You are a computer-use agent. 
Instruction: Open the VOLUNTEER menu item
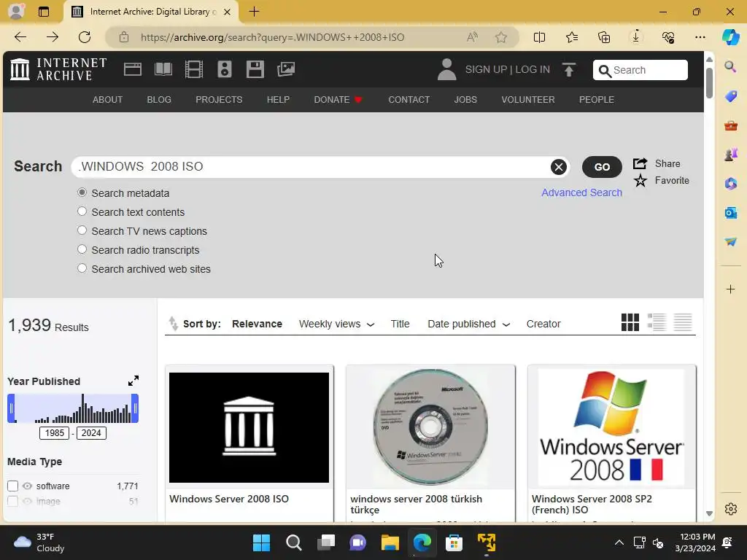(528, 99)
